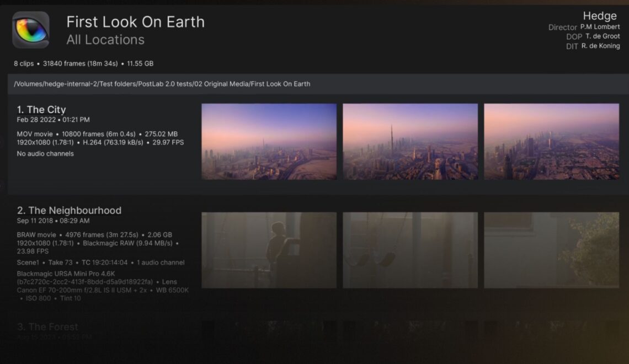
Task: Open the Neighbourhood thumbnail showing the leafy bush
Action: click(551, 250)
